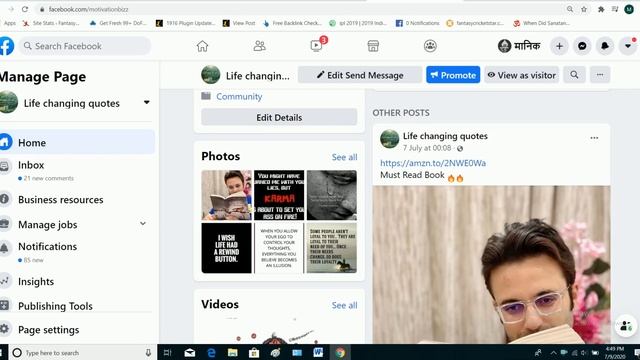Open the loyalty quote photo thumbnail
The width and height of the screenshot is (640, 360).
pos(332,248)
